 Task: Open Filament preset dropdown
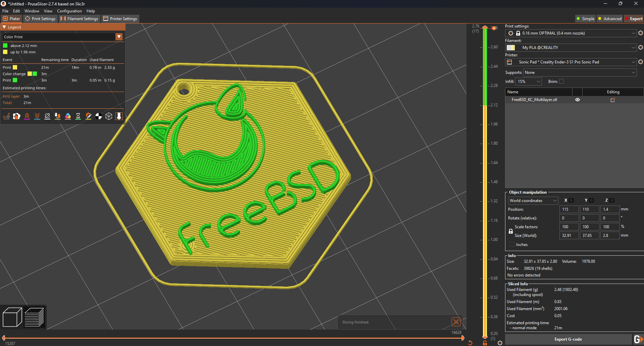[571, 47]
